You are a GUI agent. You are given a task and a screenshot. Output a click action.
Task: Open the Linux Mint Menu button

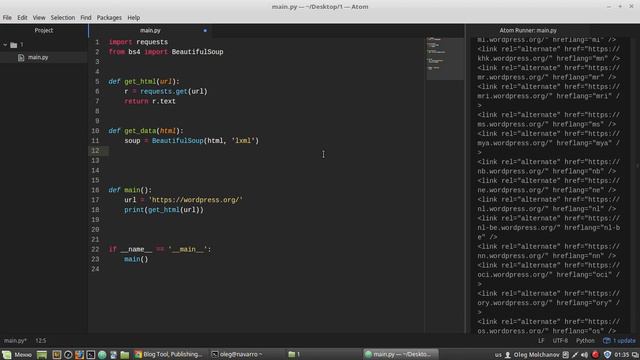tap(17, 354)
